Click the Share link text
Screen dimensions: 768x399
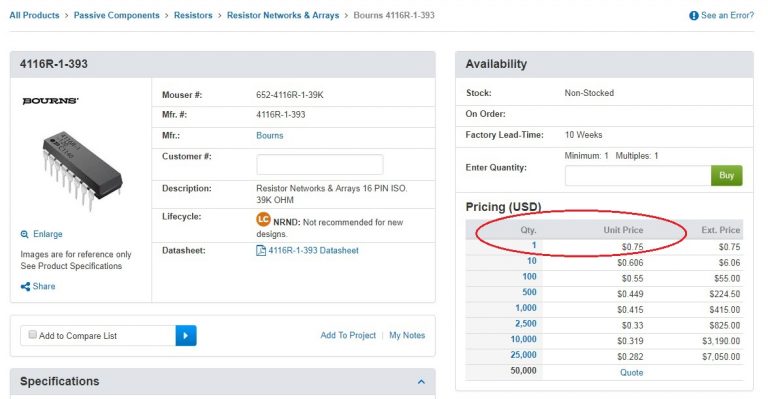pos(44,286)
